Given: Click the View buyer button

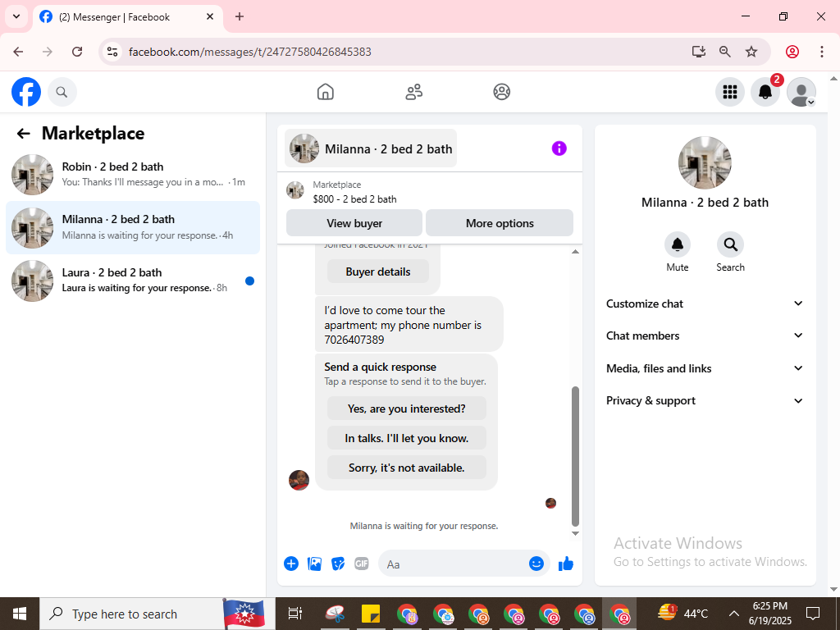Looking at the screenshot, I should 354,223.
